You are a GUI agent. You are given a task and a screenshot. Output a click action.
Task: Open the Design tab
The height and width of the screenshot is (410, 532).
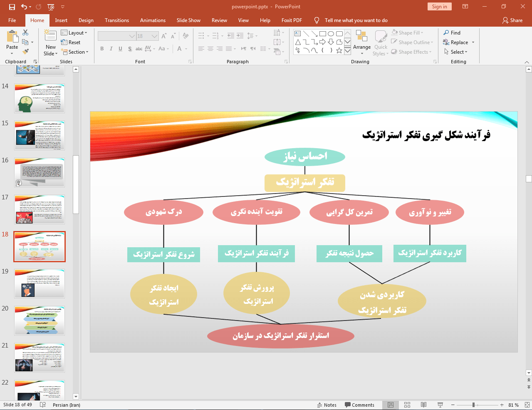pyautogui.click(x=86, y=20)
